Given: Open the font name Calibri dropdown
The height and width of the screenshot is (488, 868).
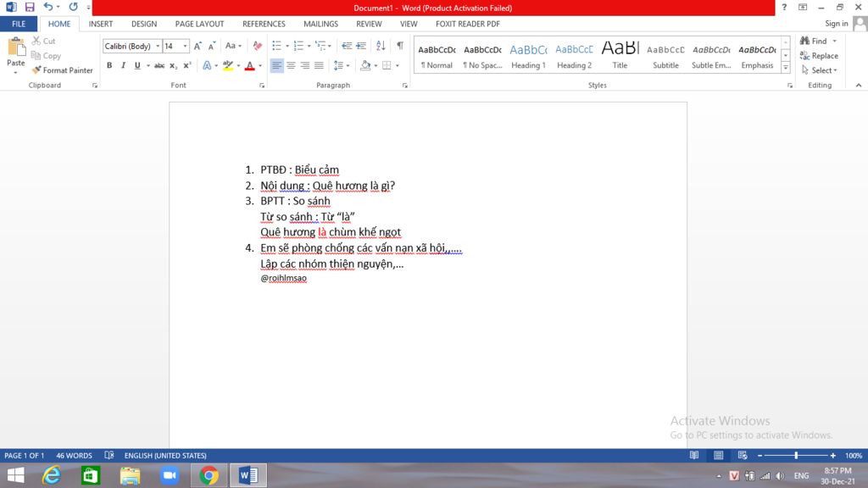Looking at the screenshot, I should click(158, 46).
